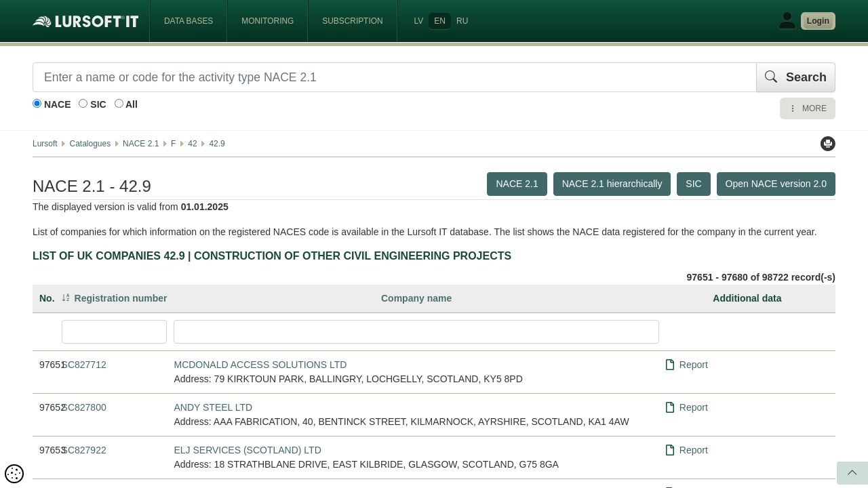Switch language to RU
This screenshot has width=868, height=488.
pyautogui.click(x=462, y=21)
